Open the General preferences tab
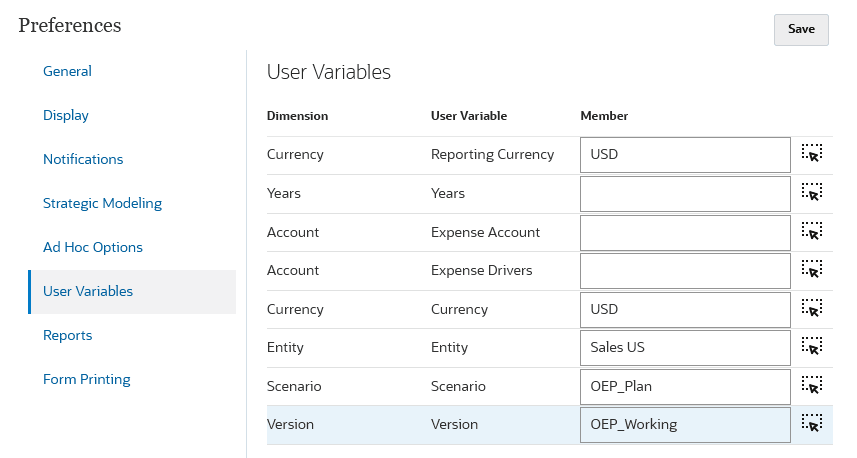The image size is (857, 458). click(67, 71)
